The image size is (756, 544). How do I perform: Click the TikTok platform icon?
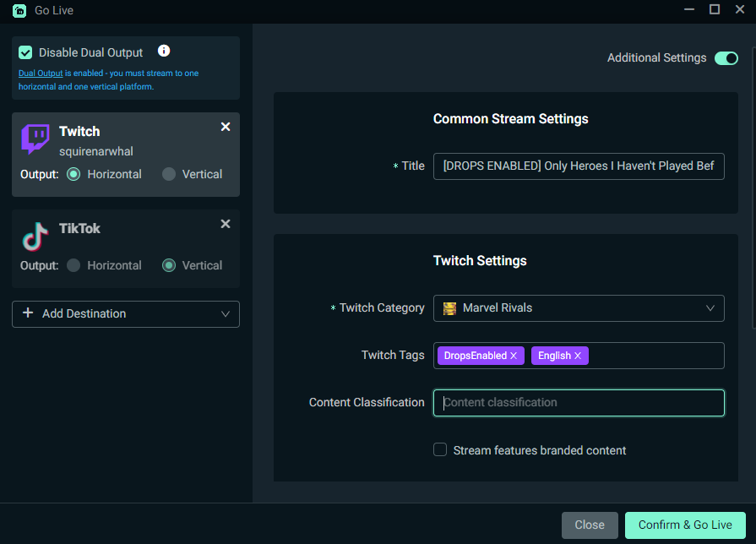[34, 237]
